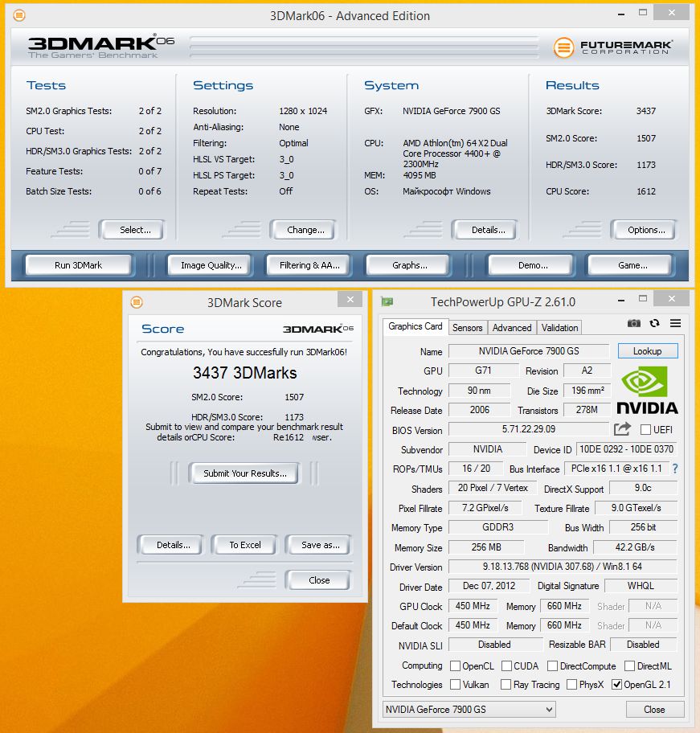Viewport: 700px width, 733px height.
Task: Toggle the DirectML checkbox
Action: point(629,665)
